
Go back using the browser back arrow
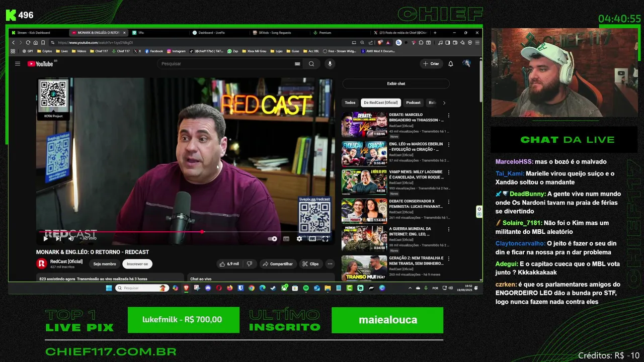click(14, 43)
